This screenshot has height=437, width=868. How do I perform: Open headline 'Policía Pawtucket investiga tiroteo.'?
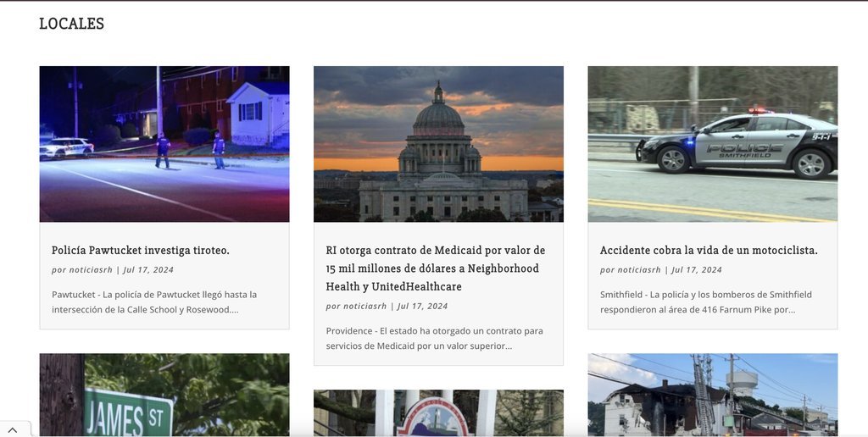pyautogui.click(x=141, y=250)
